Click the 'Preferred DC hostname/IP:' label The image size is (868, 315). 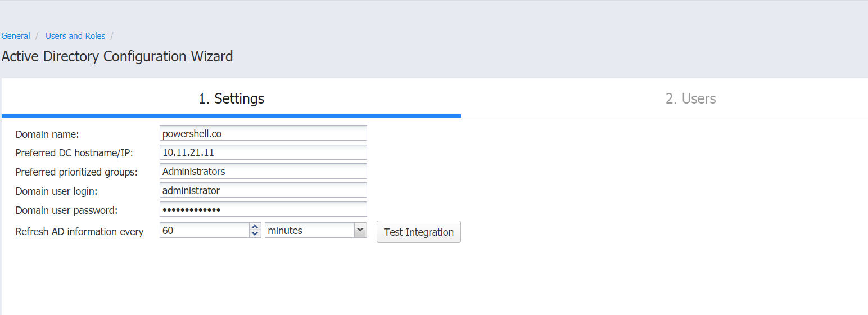click(74, 153)
